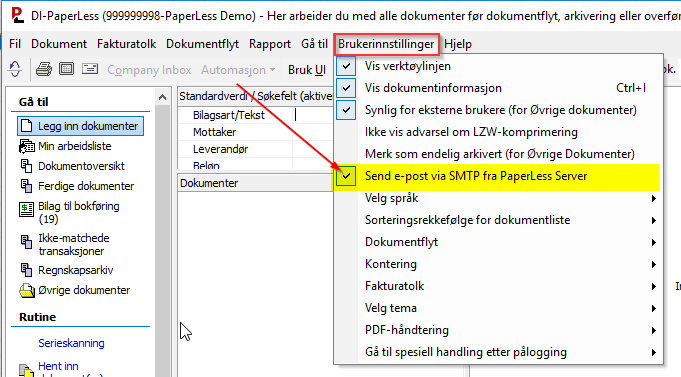Screen dimensions: 681x377
Task: Click the printer toolbar icon
Action: coord(43,69)
